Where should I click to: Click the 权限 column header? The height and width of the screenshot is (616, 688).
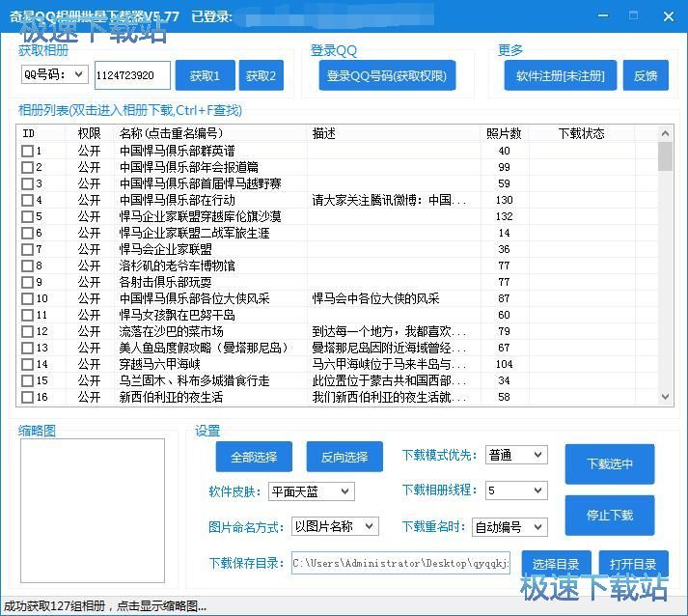[x=90, y=133]
